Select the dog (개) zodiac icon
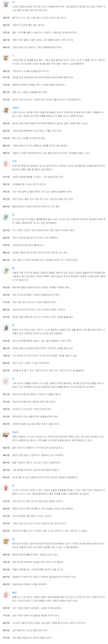Viewport: 108px width, 644px height. tap(5, 542)
